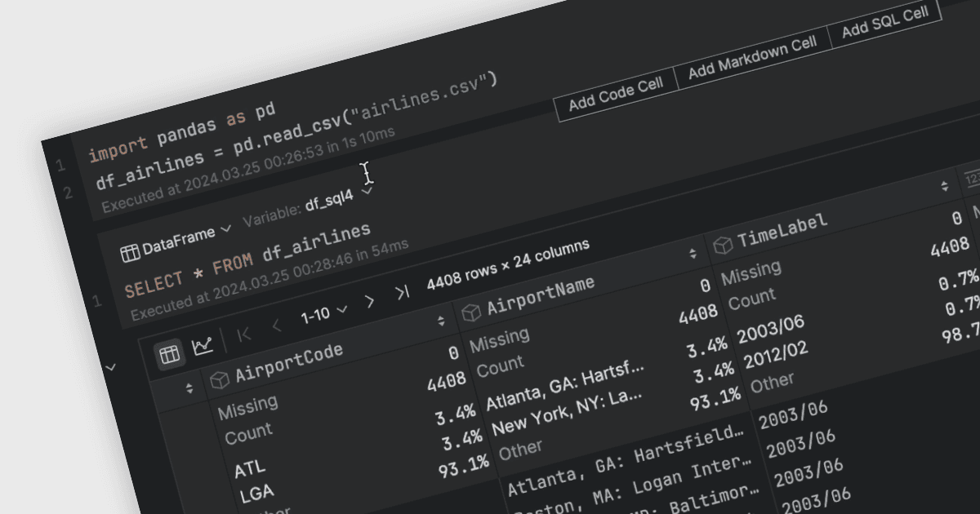Collapse the cell output with the left chevron

112,367
